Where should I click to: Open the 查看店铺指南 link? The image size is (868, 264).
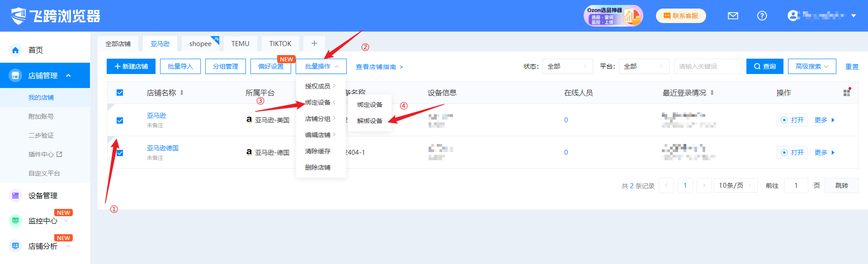[379, 67]
